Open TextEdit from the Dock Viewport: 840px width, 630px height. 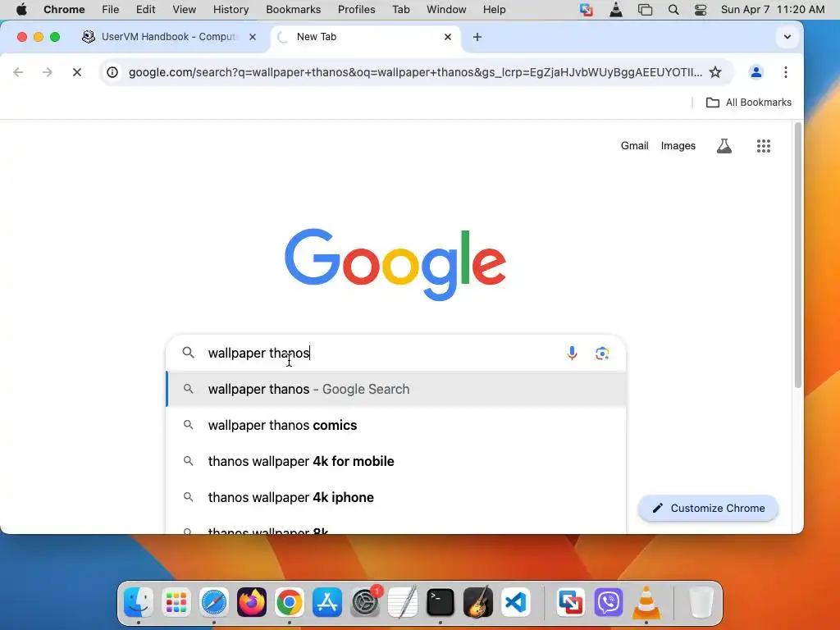pos(402,602)
